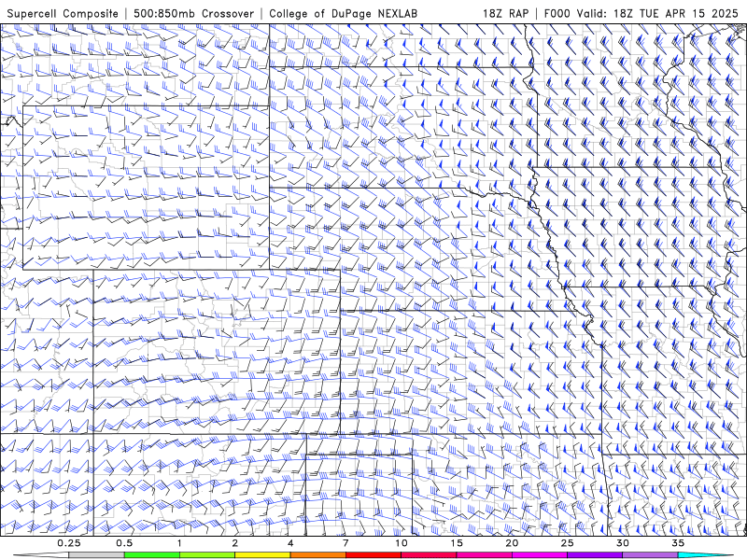747x560 pixels.
Task: Click the purple legend segment between 25 and 30
Action: coord(595,555)
